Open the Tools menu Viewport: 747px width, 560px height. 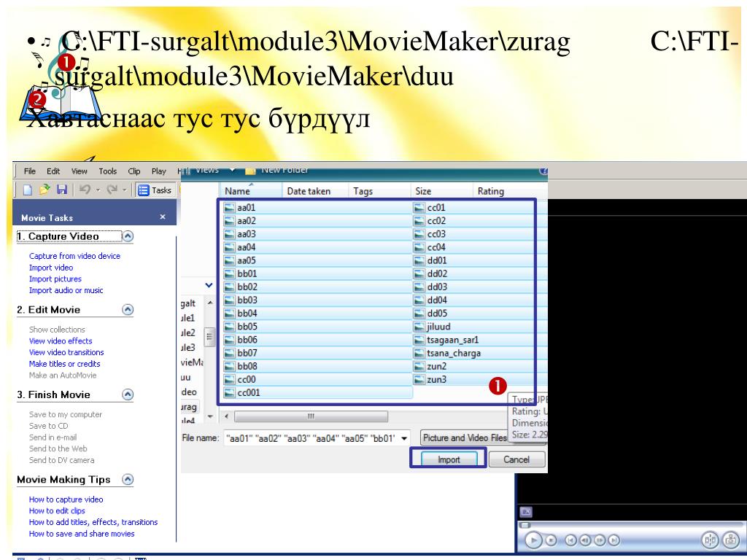[108, 171]
